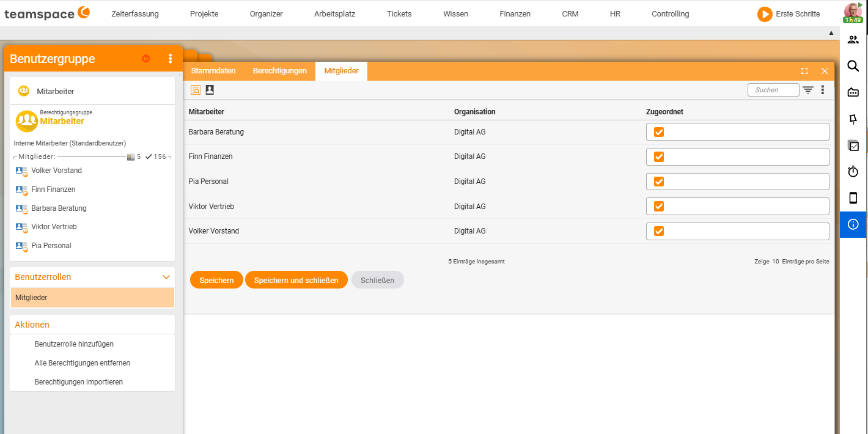The image size is (868, 434).
Task: Open the checklist tasks icon in right sidebar
Action: click(853, 145)
